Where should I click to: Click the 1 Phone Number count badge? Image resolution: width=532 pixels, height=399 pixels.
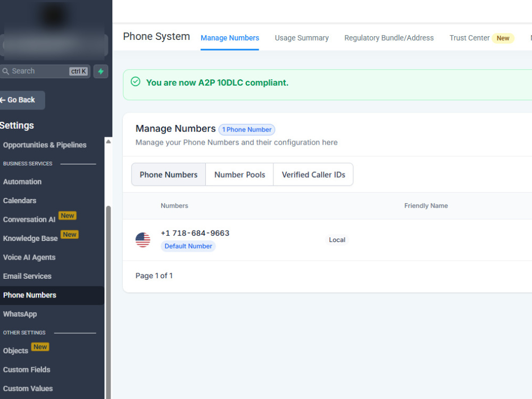247,130
